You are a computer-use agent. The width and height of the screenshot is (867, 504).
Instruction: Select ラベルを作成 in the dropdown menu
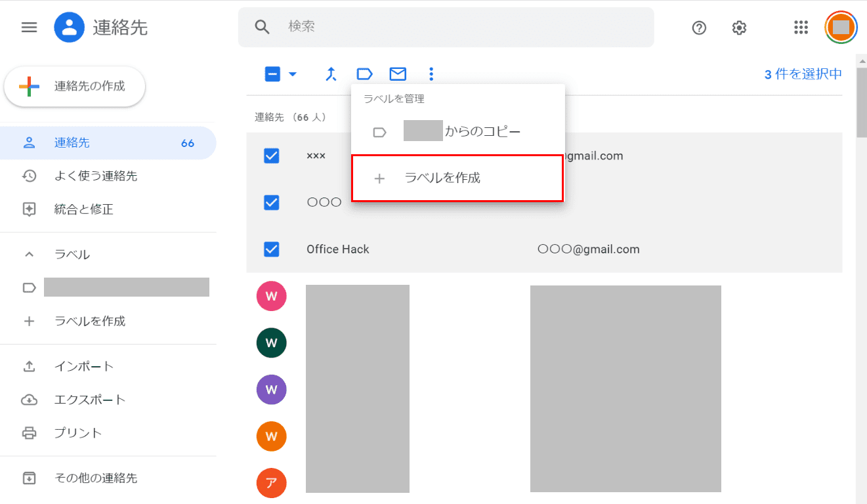(x=457, y=178)
